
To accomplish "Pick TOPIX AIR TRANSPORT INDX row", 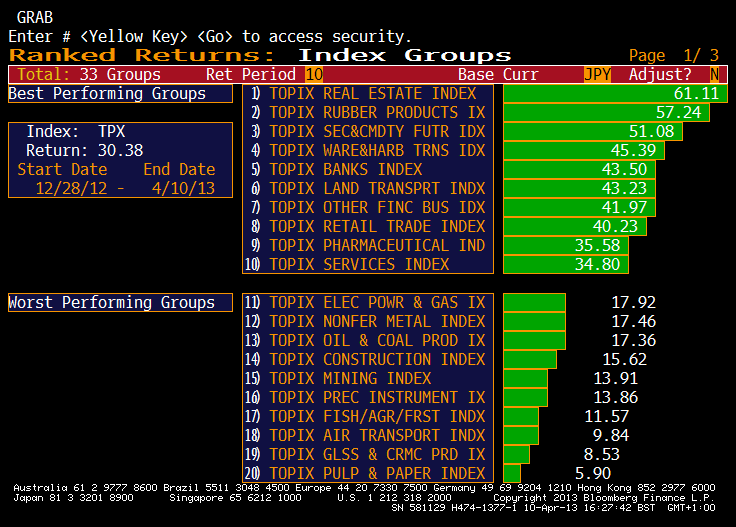I will click(368, 435).
